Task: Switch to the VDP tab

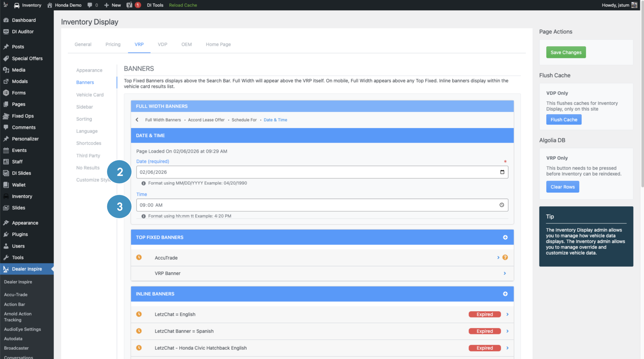Action: (x=163, y=44)
